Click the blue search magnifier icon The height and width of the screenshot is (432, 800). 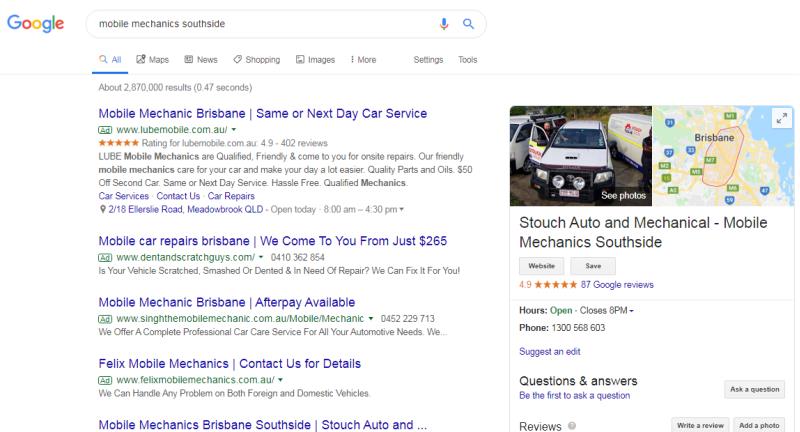coord(468,23)
